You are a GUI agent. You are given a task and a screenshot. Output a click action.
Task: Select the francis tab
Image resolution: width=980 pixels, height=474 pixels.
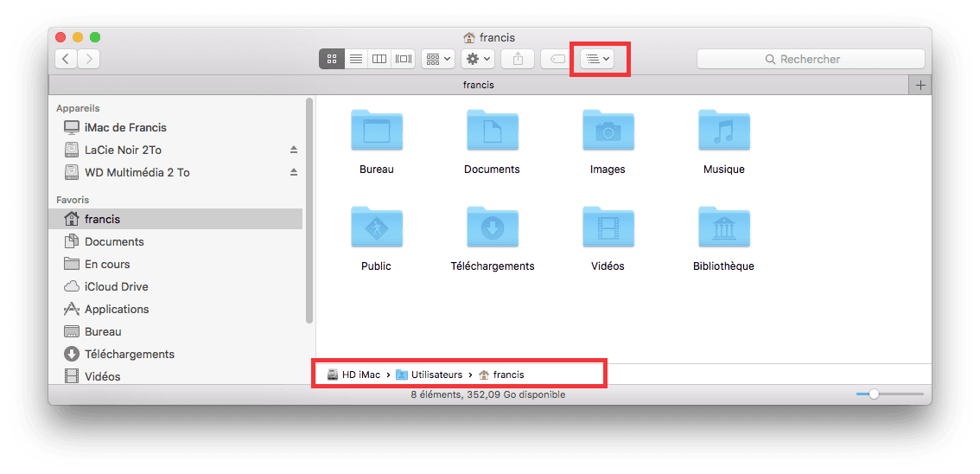pyautogui.click(x=478, y=85)
